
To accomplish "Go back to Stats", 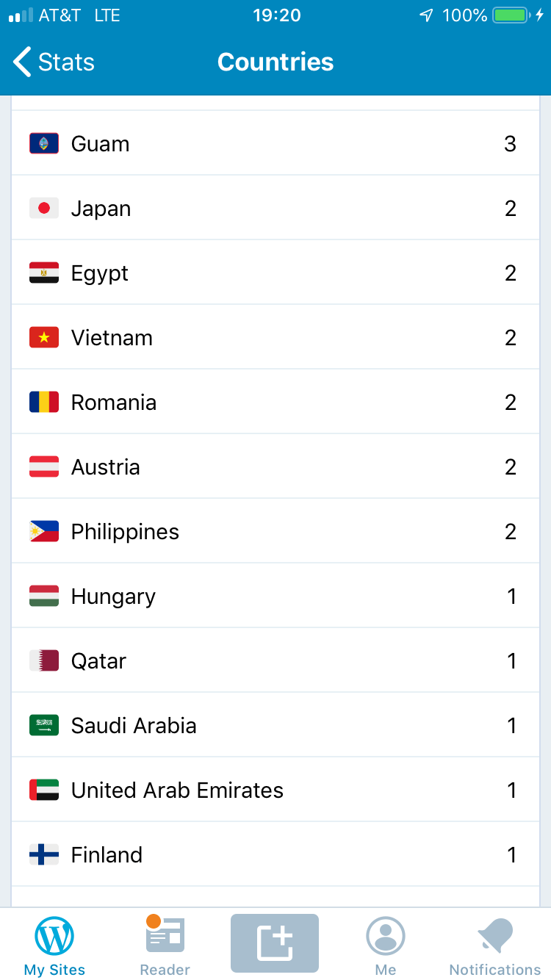I will point(54,62).
